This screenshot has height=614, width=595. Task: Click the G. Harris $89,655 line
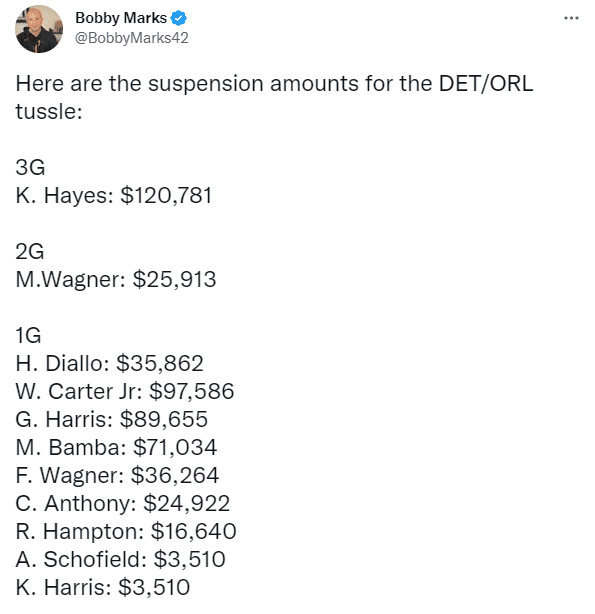click(112, 419)
